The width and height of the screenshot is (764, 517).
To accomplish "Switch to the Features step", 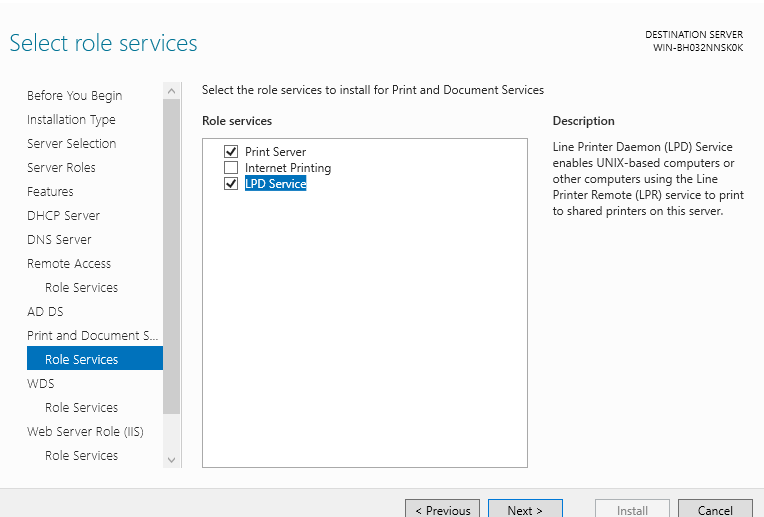I will point(50,192).
